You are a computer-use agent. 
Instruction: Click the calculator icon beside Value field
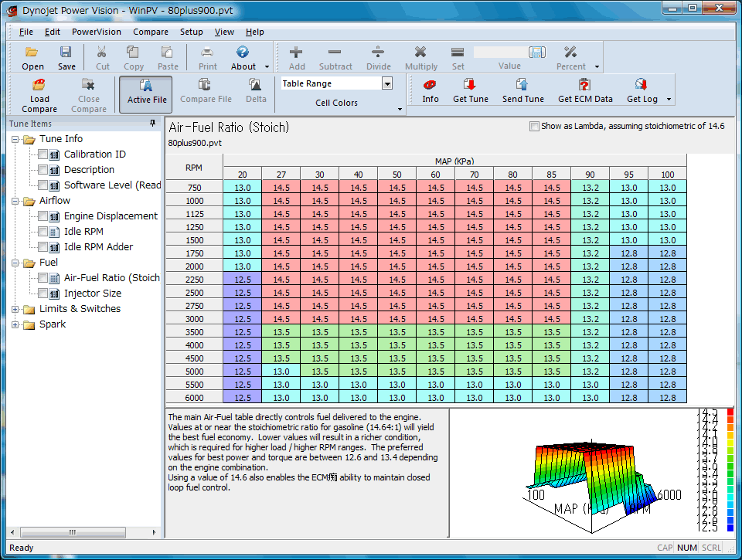537,52
